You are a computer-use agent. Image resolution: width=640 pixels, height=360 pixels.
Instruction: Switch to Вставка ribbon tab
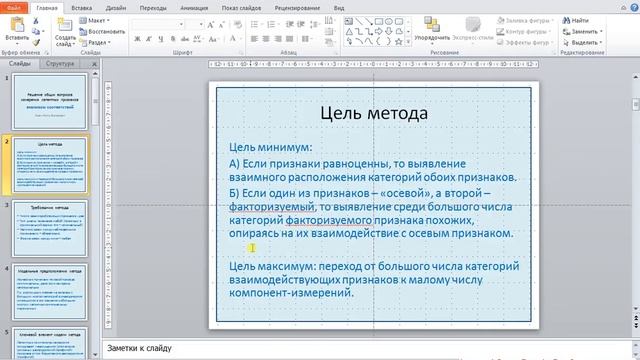82,8
